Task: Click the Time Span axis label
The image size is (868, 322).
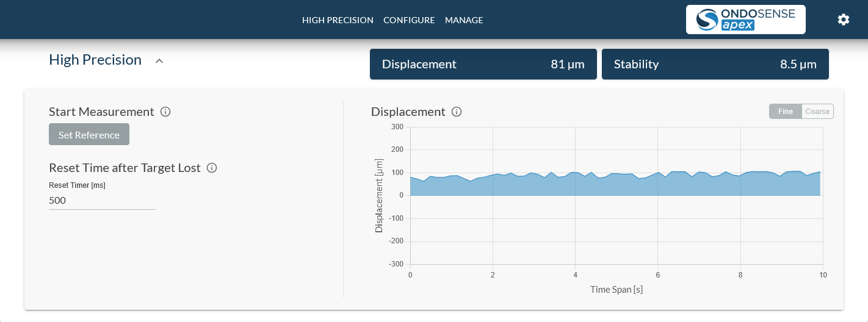Action: tap(617, 289)
